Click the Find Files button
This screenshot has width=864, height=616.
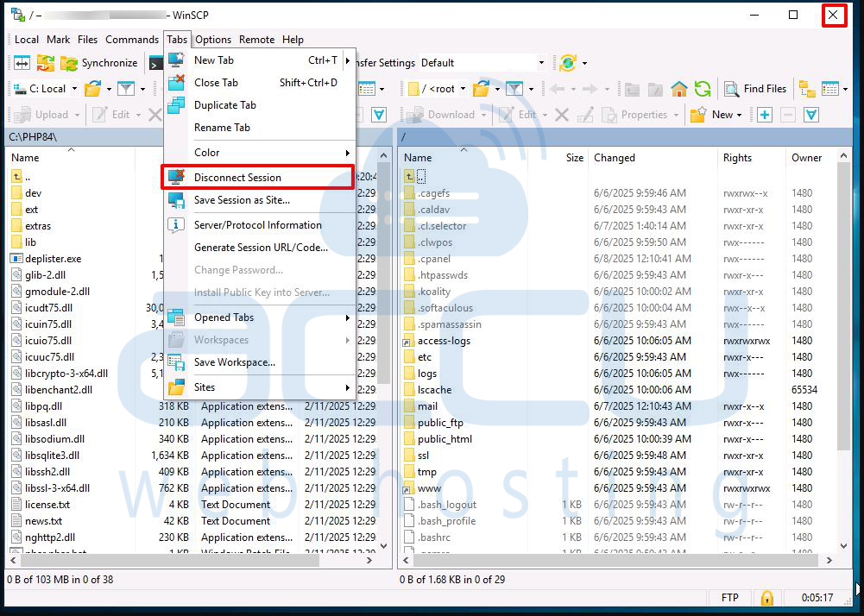point(755,89)
